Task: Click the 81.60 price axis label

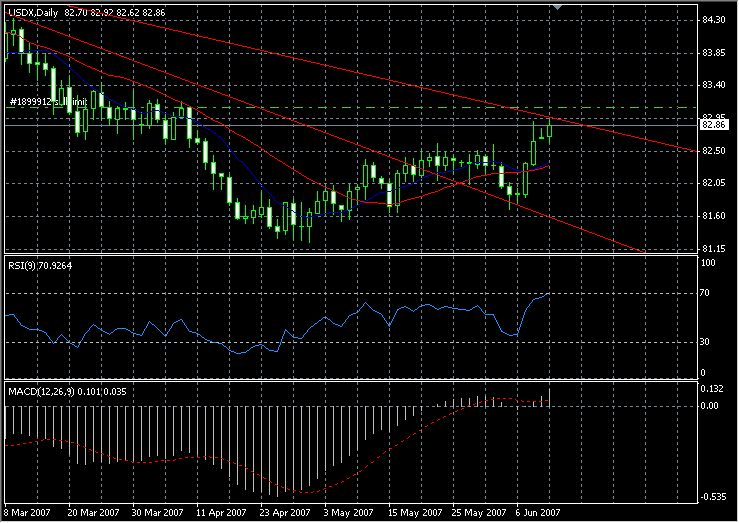Action: [x=714, y=216]
